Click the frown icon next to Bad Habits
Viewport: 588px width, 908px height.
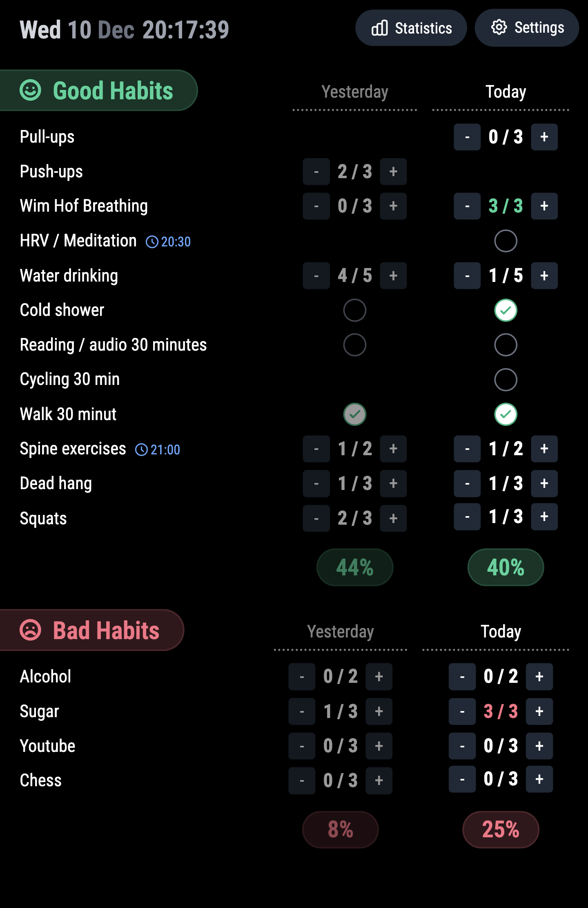pos(30,630)
